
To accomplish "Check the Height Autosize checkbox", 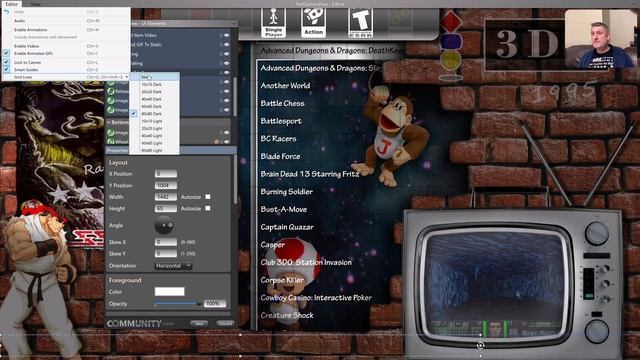I will coord(208,208).
